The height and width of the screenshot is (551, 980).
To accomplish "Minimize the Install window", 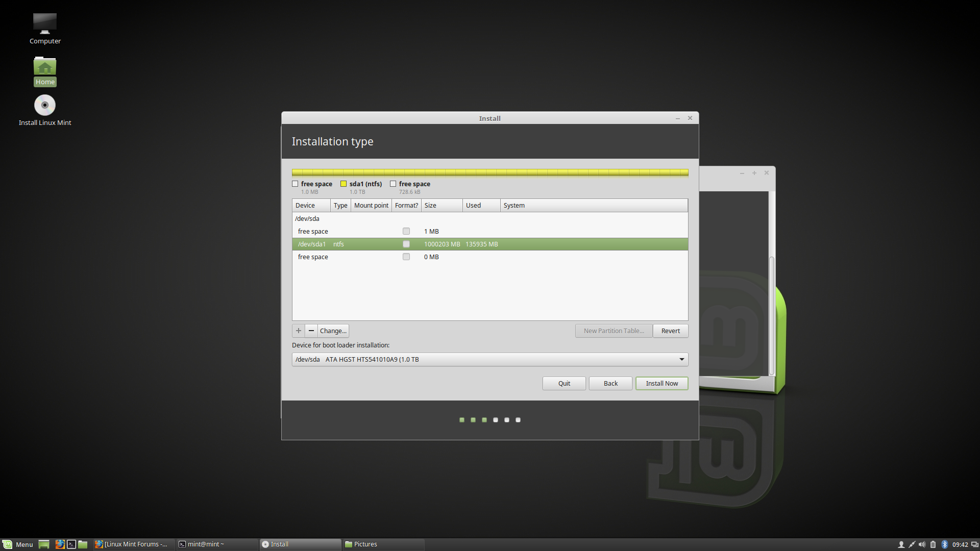I will (678, 118).
